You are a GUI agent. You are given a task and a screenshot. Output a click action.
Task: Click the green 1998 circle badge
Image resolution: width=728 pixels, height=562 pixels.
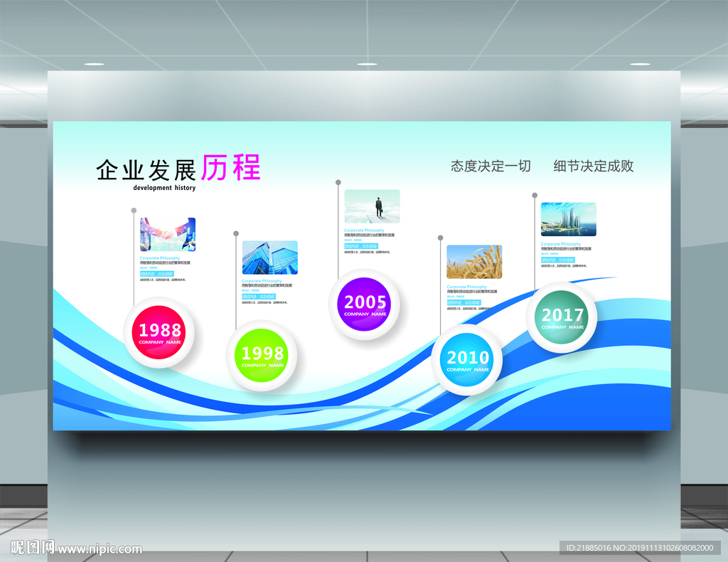tap(262, 355)
